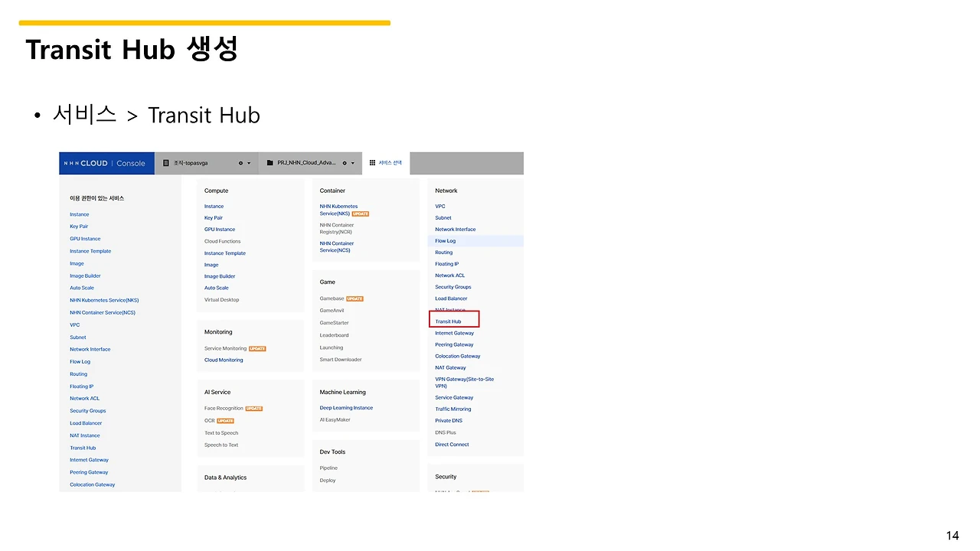Open Smart Downloader service
The height and width of the screenshot is (551, 980).
point(341,360)
